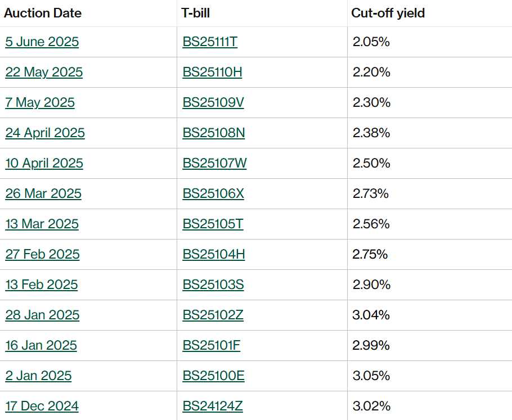
Task: Select the 3.02% cut-off yield cell
Action: (430, 406)
